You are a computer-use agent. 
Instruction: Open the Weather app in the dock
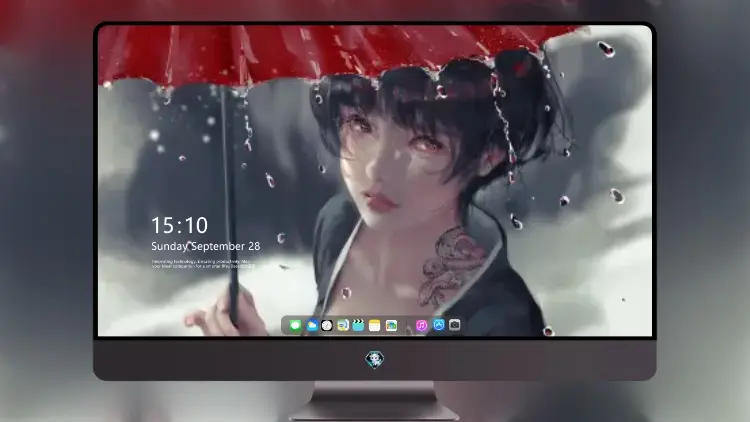pyautogui.click(x=312, y=326)
